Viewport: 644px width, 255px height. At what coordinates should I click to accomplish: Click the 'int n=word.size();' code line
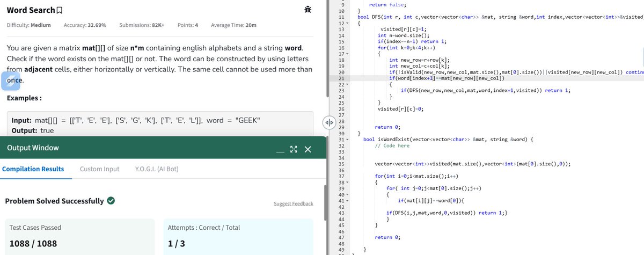point(404,35)
